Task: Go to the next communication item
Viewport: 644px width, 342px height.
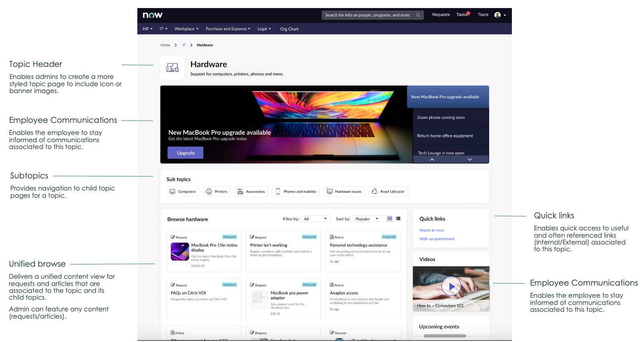Action: [x=470, y=160]
